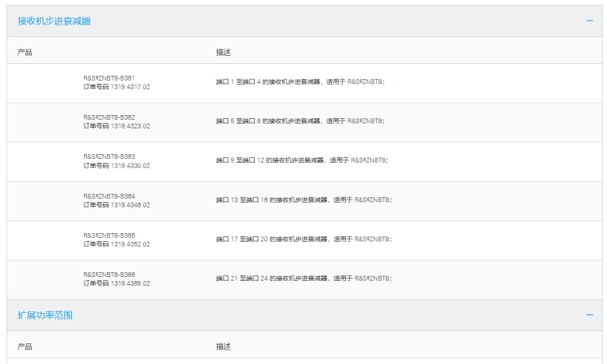Viewport: 607px width, 364px height.
Task: Click 产品 column header in first table
Action: tap(26, 52)
